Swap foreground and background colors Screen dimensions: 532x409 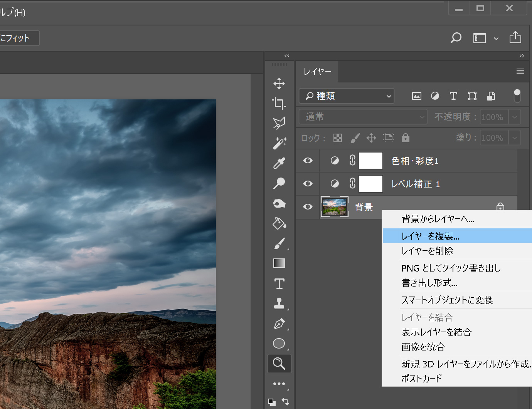point(286,401)
